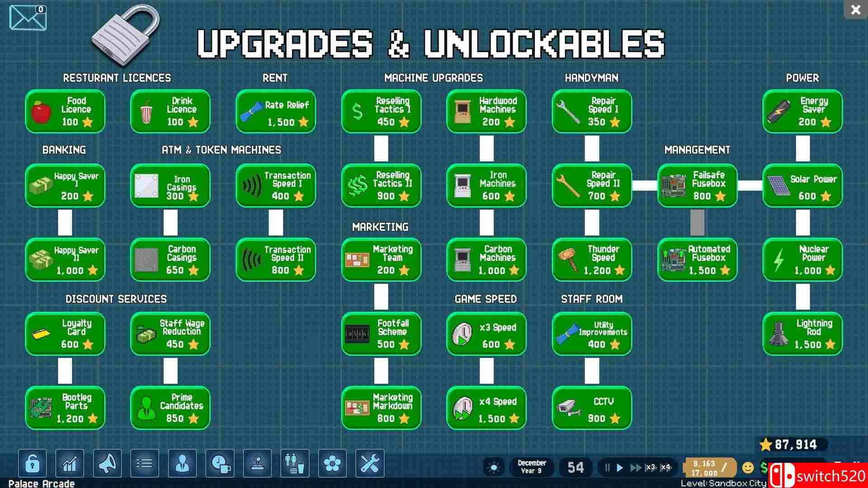Expand the Banking upgrades section
The image size is (868, 488).
(x=64, y=149)
